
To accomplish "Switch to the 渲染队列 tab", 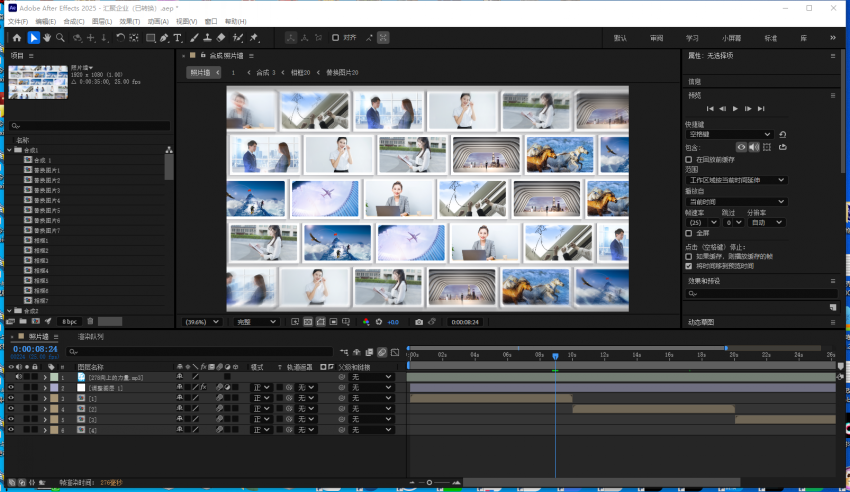I will point(91,337).
